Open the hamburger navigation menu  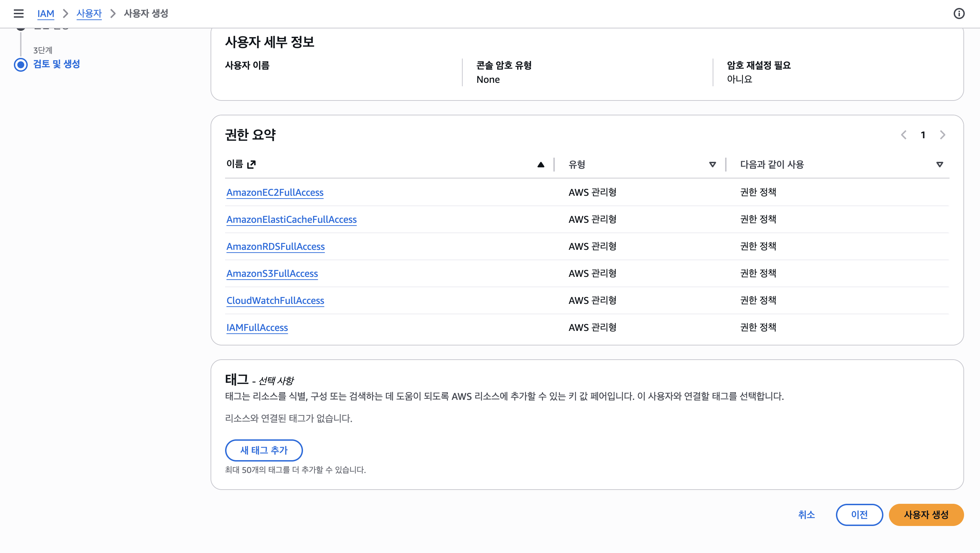pos(19,14)
